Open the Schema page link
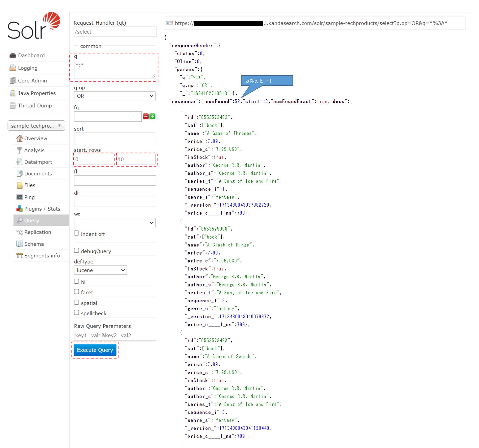Viewport: 479px width, 448px height. 34,244
